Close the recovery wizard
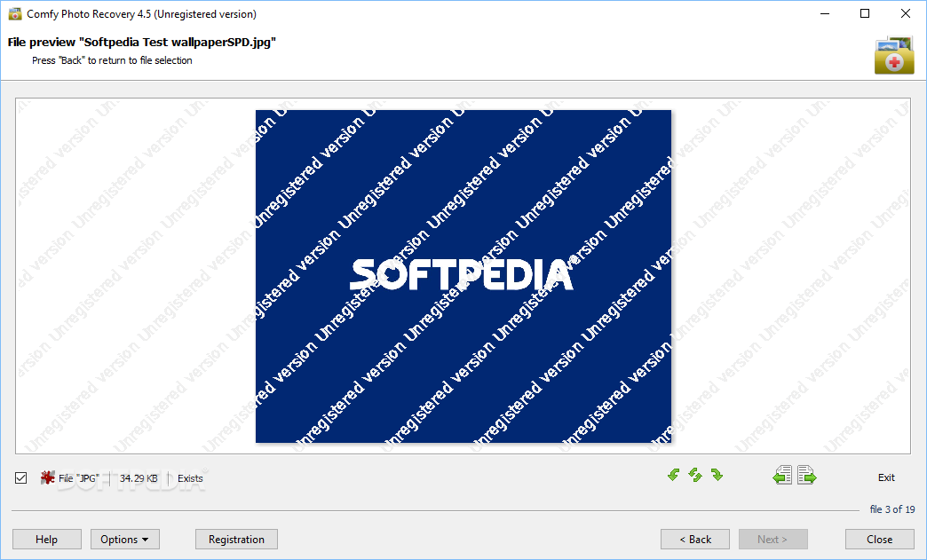The height and width of the screenshot is (560, 927). tap(880, 540)
